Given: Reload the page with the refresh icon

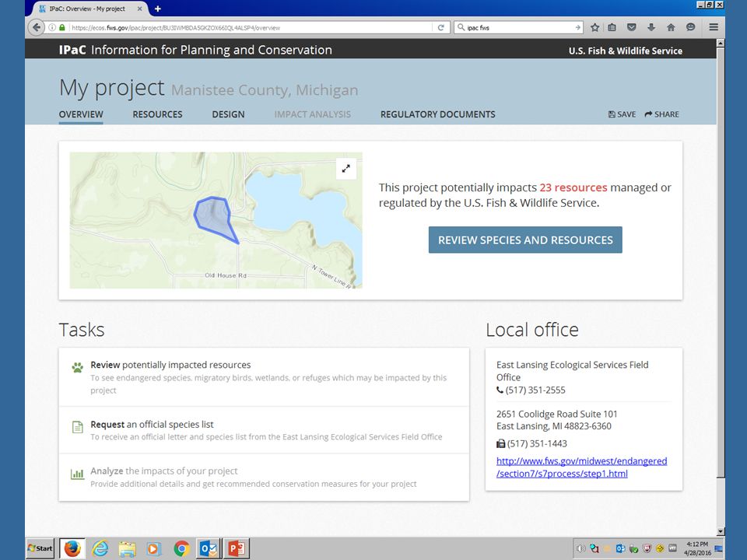Looking at the screenshot, I should pos(440,28).
